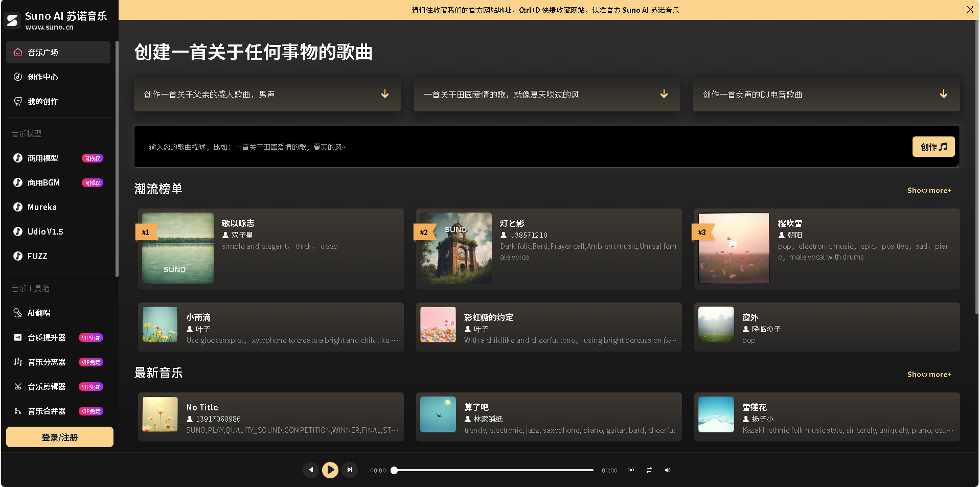Expand the 父亲感人歌曲 example with its arrow

click(x=384, y=94)
